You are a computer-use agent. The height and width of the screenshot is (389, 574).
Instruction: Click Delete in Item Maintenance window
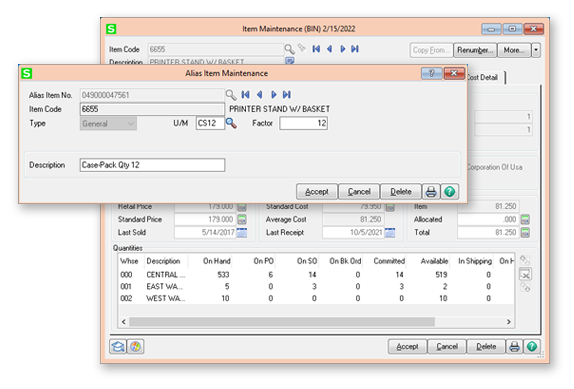pyautogui.click(x=486, y=347)
